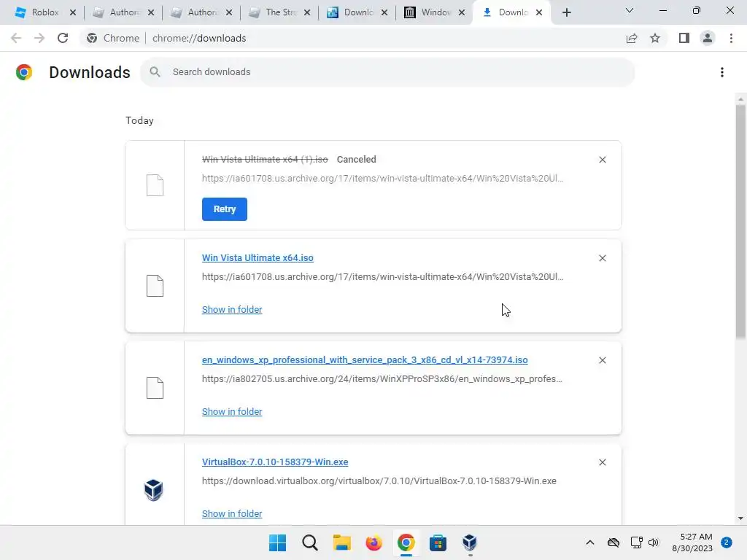Click the VirtualBox cube icon in downloads list
Screen dimensions: 747x560
tap(153, 490)
